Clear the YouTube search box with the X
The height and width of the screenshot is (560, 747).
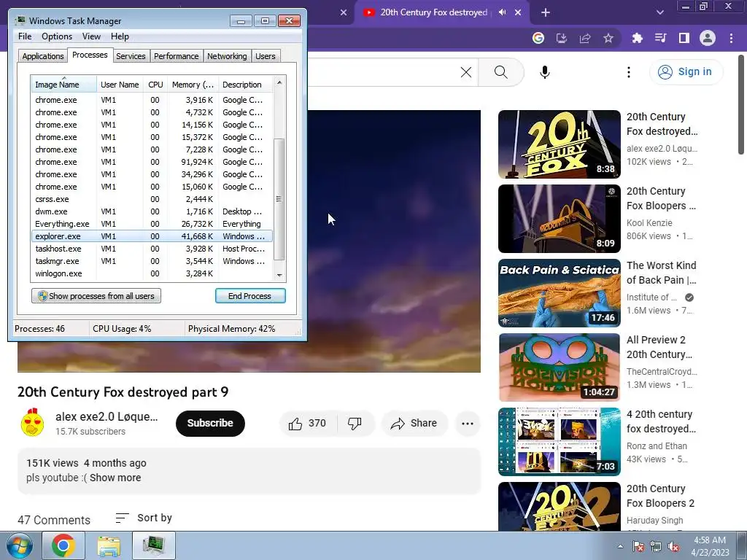466,72
